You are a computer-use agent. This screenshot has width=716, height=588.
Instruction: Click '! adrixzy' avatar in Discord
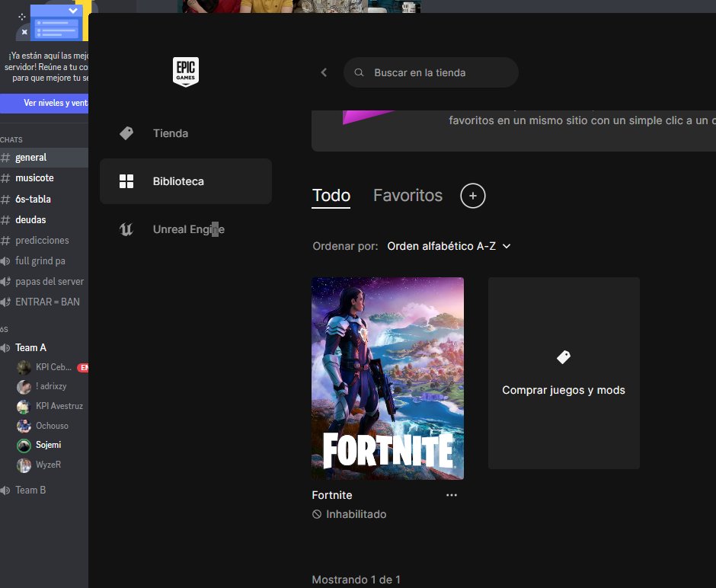[24, 387]
